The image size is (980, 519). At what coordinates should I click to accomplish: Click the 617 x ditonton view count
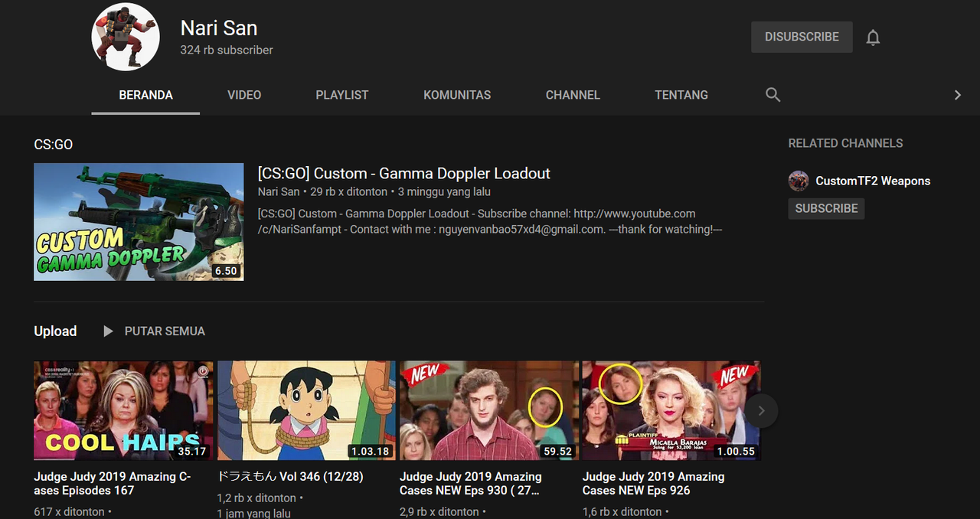coord(69,511)
